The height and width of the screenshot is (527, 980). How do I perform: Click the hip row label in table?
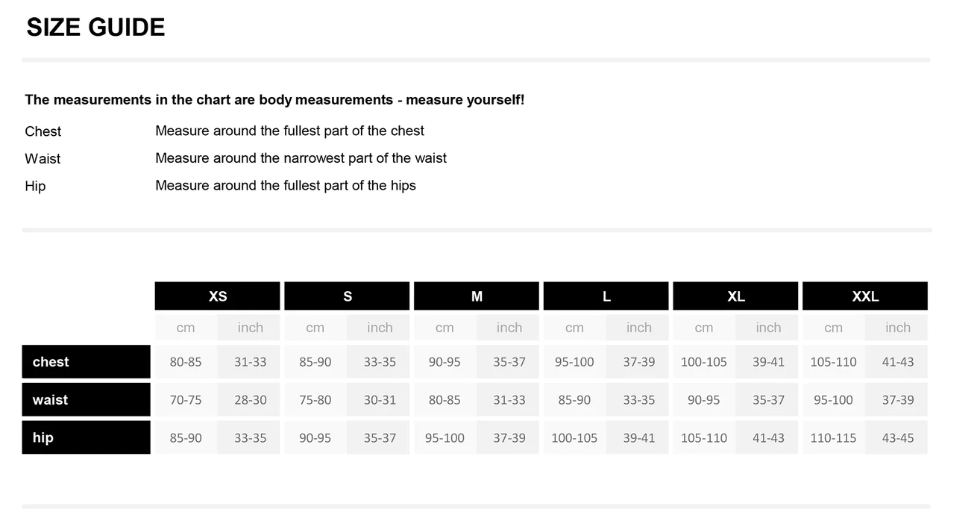[x=86, y=437]
